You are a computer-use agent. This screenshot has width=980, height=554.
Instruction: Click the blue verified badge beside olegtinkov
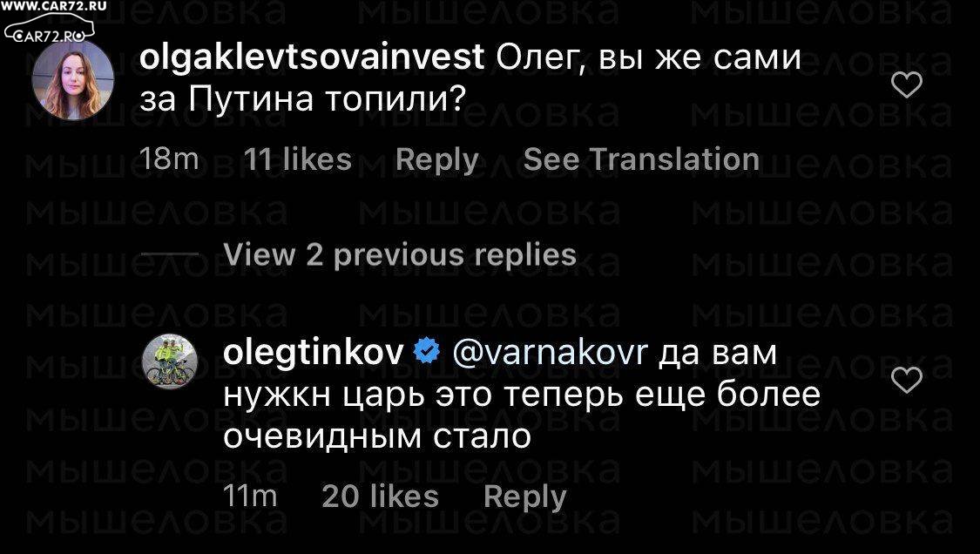(428, 352)
